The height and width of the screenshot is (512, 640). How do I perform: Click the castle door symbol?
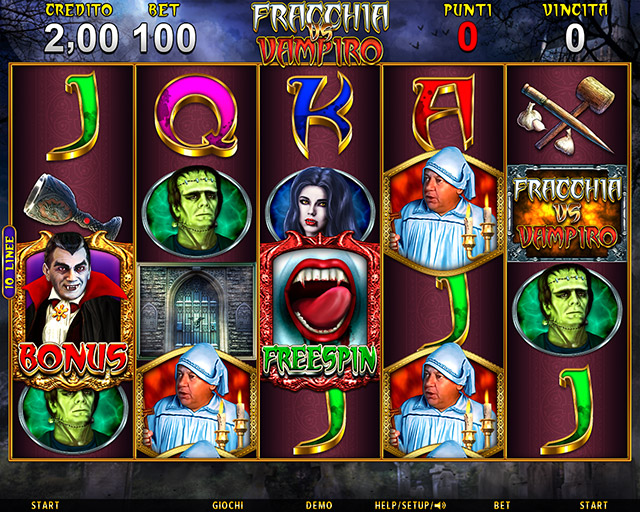point(197,311)
